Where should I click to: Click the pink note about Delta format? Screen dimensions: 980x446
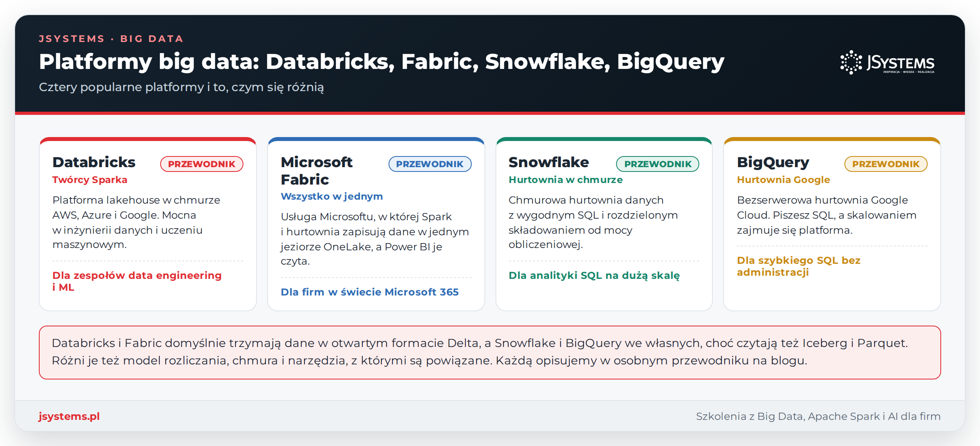click(x=490, y=353)
